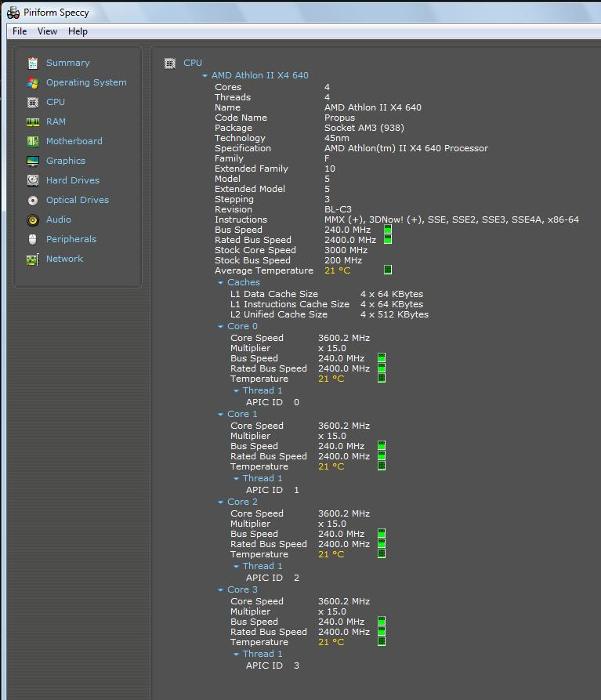Screen dimensions: 601x700
Task: Click the CPU heading at top of panel
Action: pyautogui.click(x=192, y=63)
